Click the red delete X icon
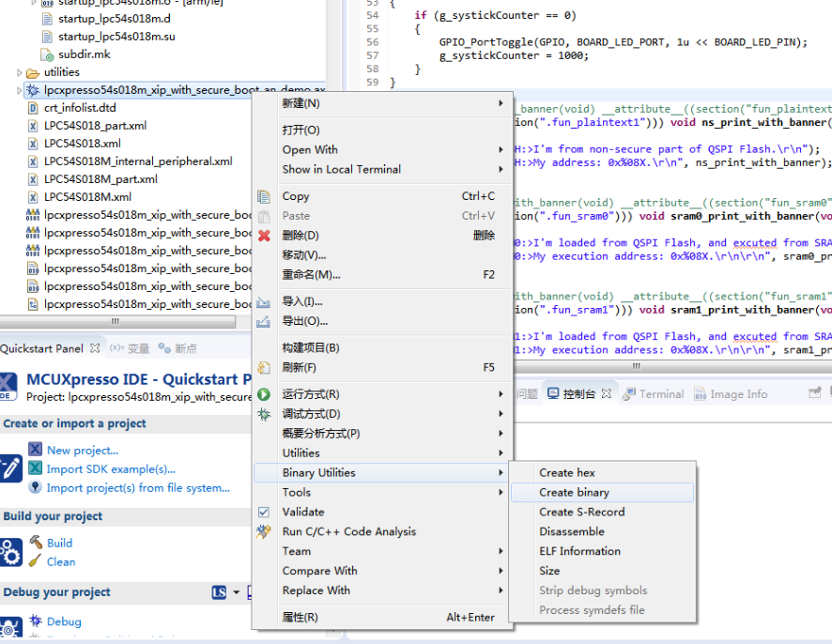 click(x=264, y=236)
